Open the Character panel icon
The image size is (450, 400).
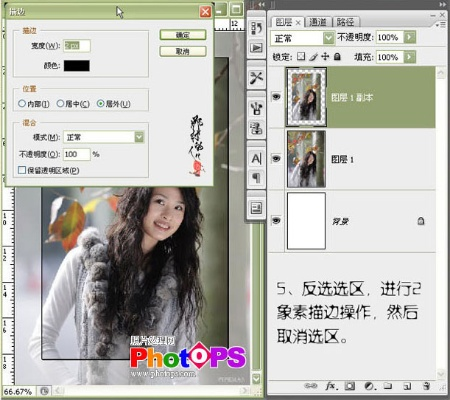coord(256,159)
